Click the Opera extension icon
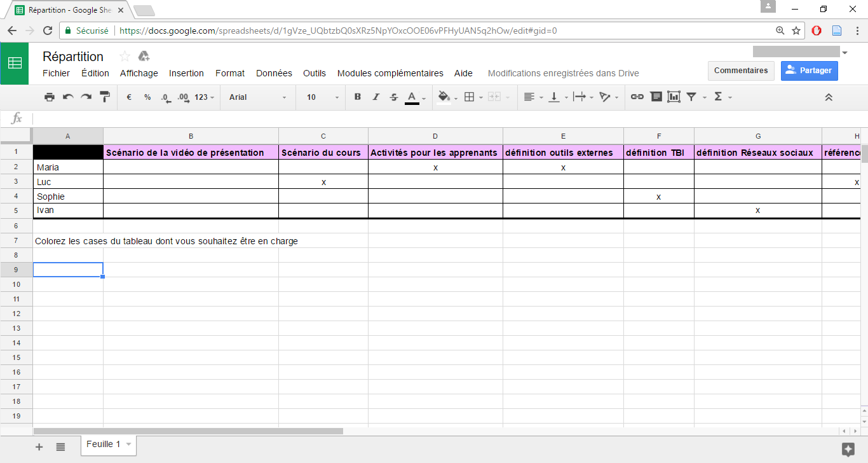868x463 pixels. [x=817, y=31]
